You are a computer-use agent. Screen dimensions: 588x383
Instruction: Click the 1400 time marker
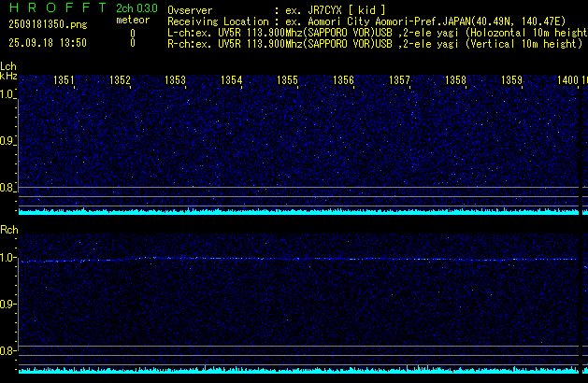click(566, 81)
